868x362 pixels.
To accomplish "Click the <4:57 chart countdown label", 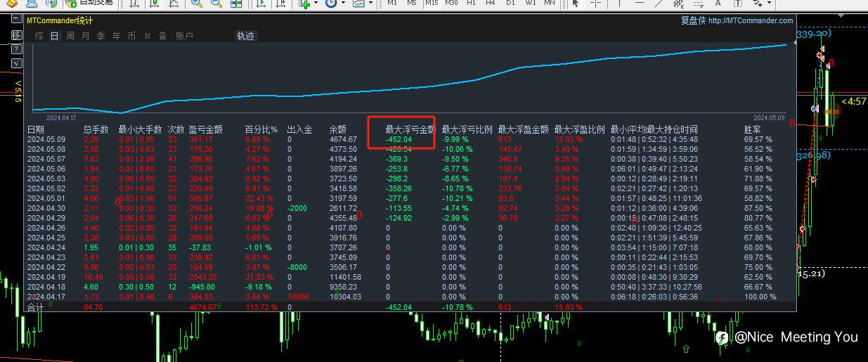I will click(x=853, y=101).
